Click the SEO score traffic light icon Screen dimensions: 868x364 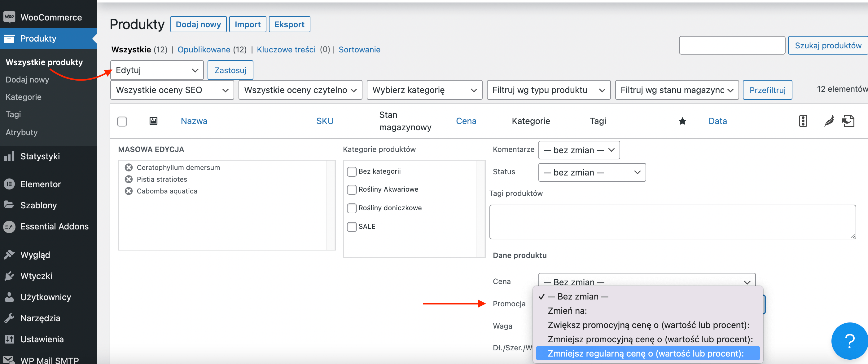(803, 121)
